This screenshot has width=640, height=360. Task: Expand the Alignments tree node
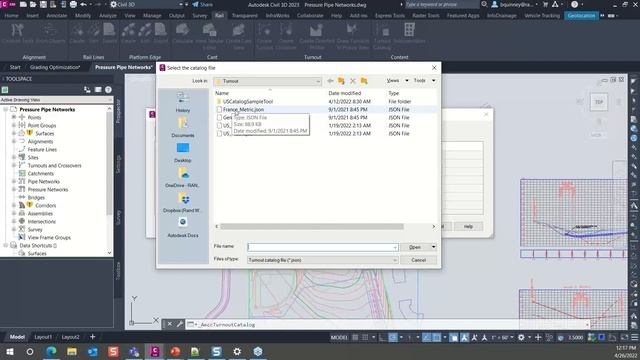13,141
